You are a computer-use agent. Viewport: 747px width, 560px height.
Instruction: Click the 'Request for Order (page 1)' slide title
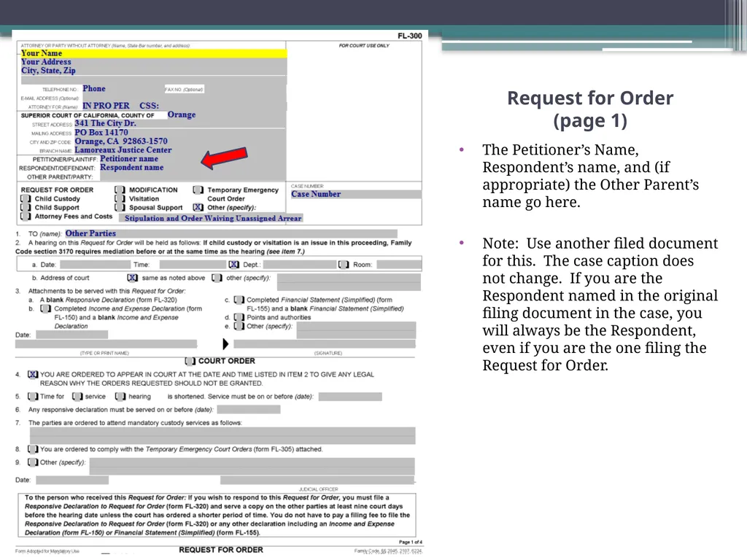[590, 109]
